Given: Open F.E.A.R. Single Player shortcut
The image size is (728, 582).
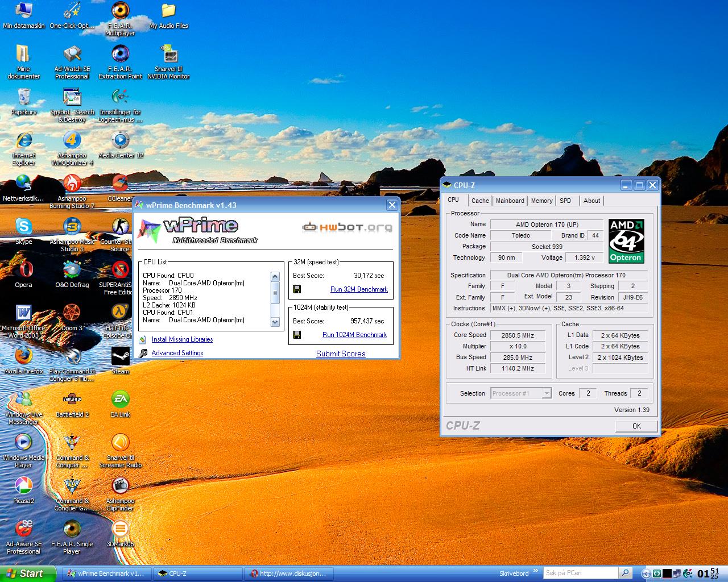Looking at the screenshot, I should [72, 529].
